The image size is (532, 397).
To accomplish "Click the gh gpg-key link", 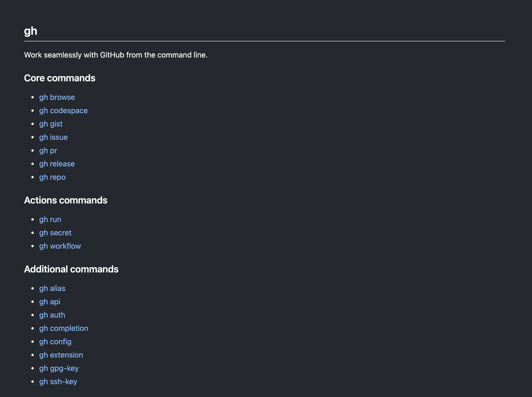I will point(59,368).
